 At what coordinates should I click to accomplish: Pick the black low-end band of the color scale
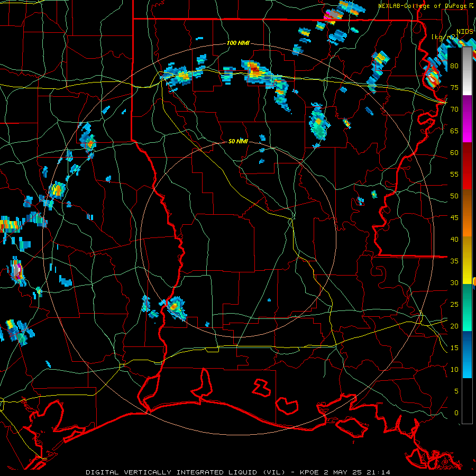tap(467, 401)
